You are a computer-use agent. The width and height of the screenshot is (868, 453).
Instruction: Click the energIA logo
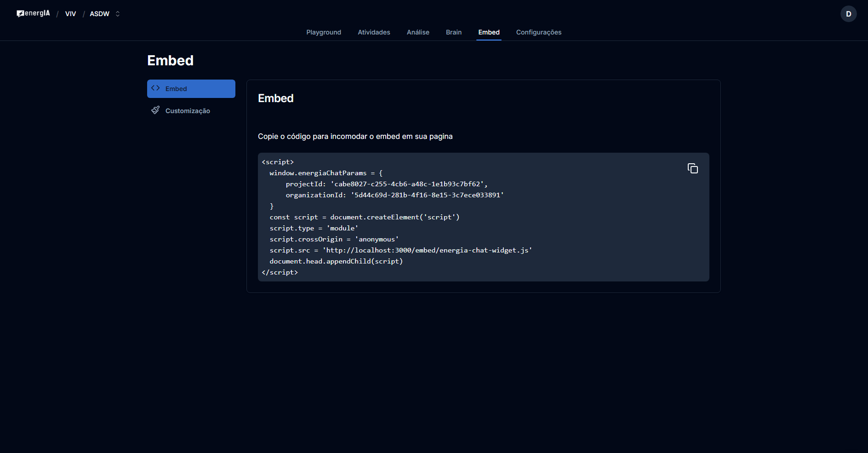click(x=33, y=13)
